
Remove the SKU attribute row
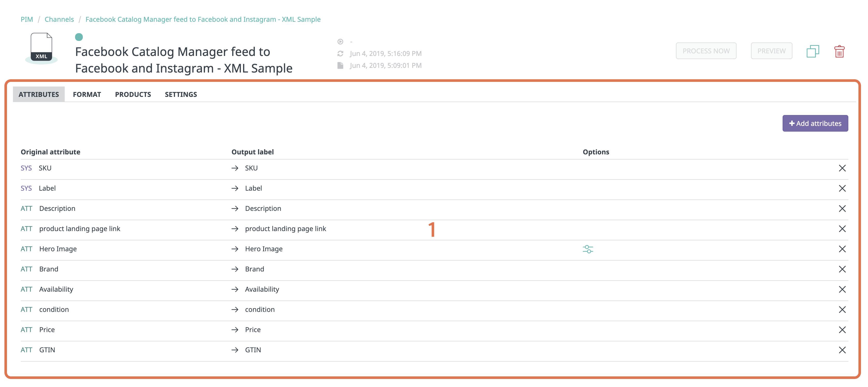(x=842, y=168)
